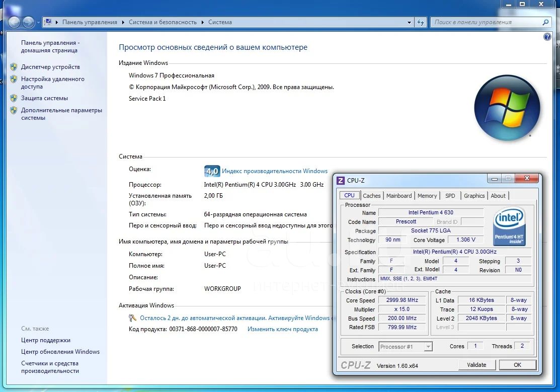The height and width of the screenshot is (392, 560).
Task: Click the 'MMX, SSE (1, 2, 3), EM64T' instructions field
Action: 454,279
